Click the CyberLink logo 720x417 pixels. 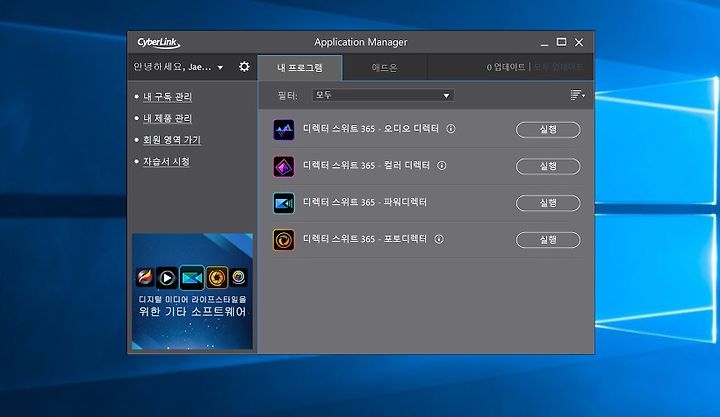point(158,43)
